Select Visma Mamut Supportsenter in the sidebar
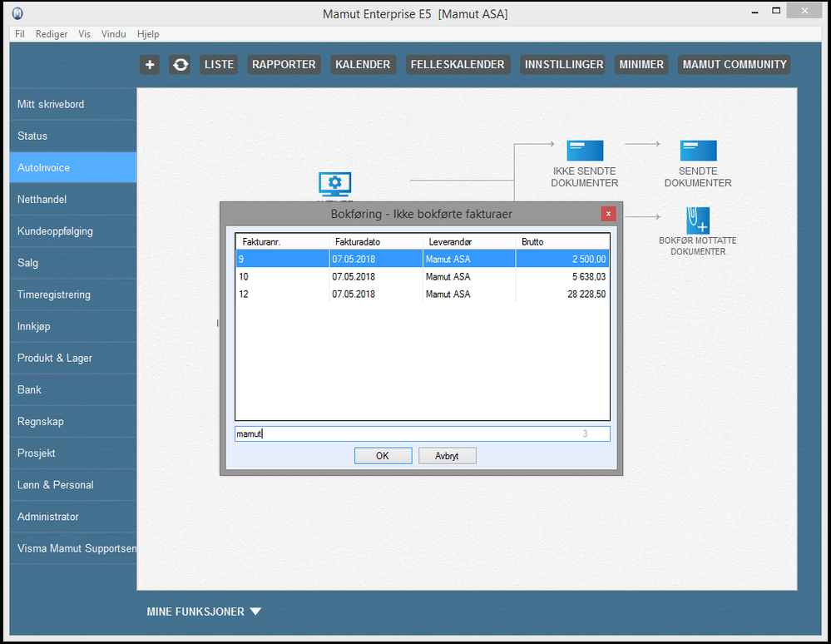The width and height of the screenshot is (831, 644). [73, 548]
